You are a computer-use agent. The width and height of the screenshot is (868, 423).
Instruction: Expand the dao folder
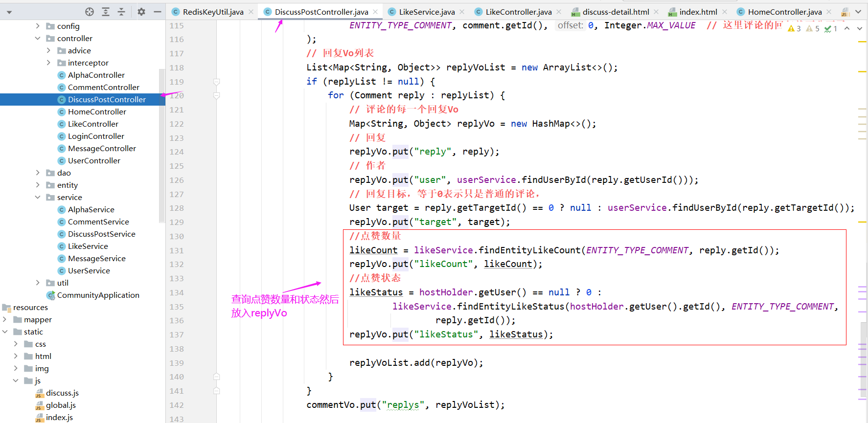(38, 173)
